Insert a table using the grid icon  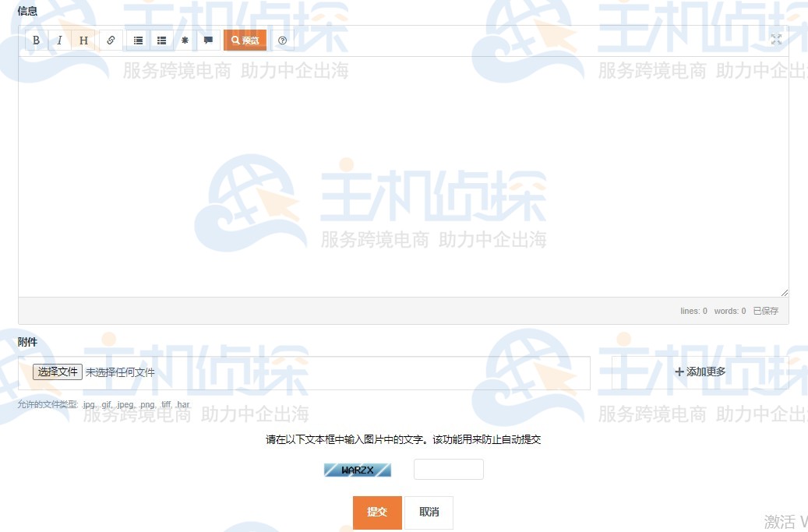(x=161, y=40)
